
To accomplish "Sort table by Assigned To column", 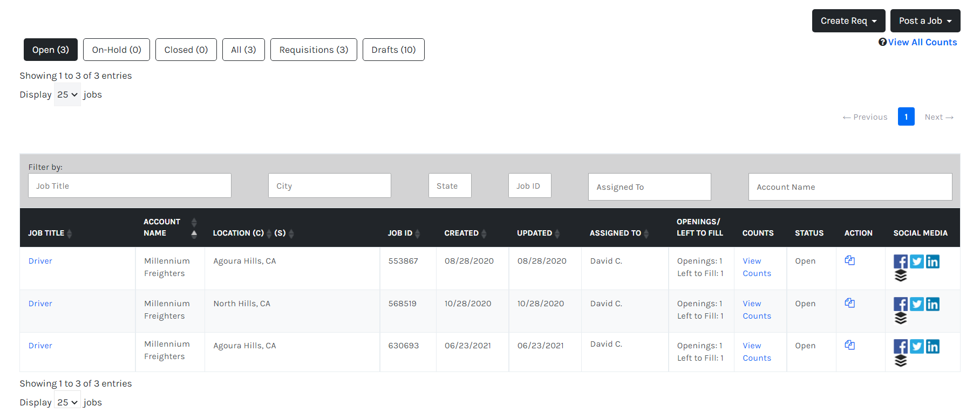I will click(646, 233).
